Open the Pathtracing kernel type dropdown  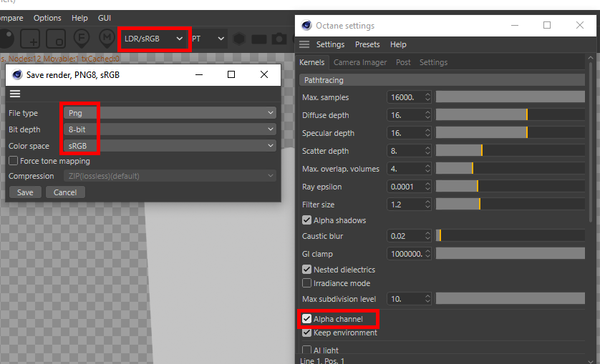(442, 80)
